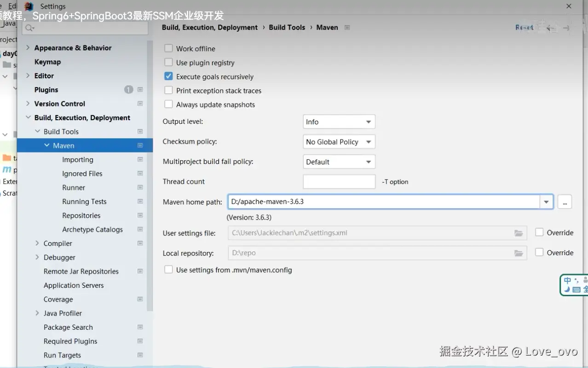The height and width of the screenshot is (368, 588).
Task: Expand the Java Profiler node
Action: pos(37,313)
